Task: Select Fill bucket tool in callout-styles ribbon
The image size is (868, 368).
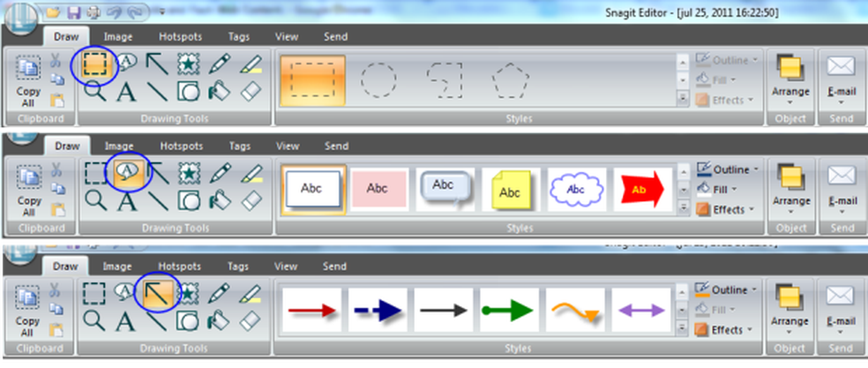Action: [x=220, y=200]
